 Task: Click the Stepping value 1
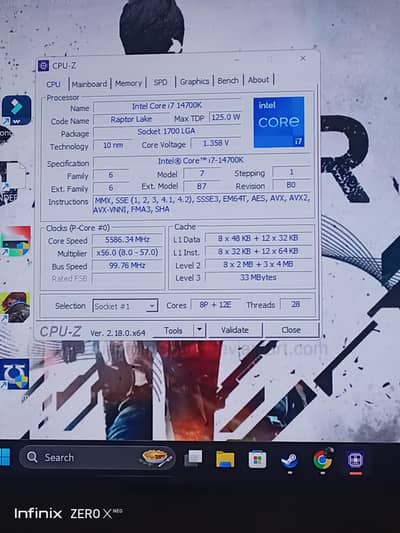pyautogui.click(x=291, y=172)
